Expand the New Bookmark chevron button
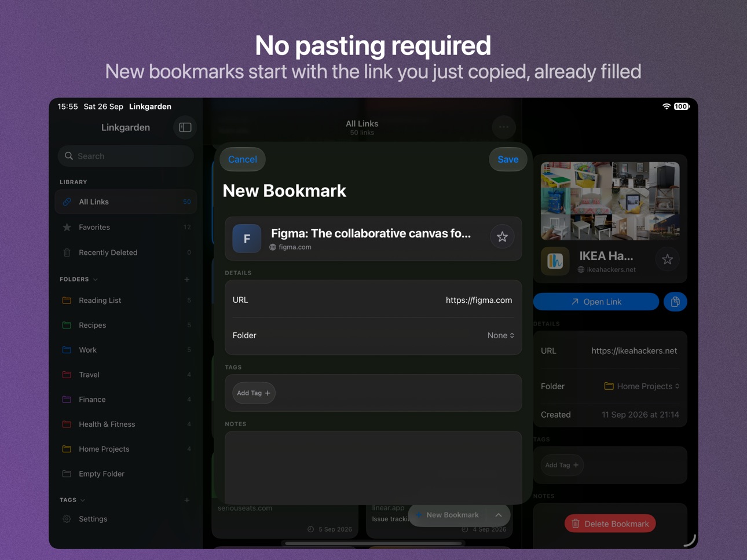This screenshot has height=560, width=747. point(499,515)
